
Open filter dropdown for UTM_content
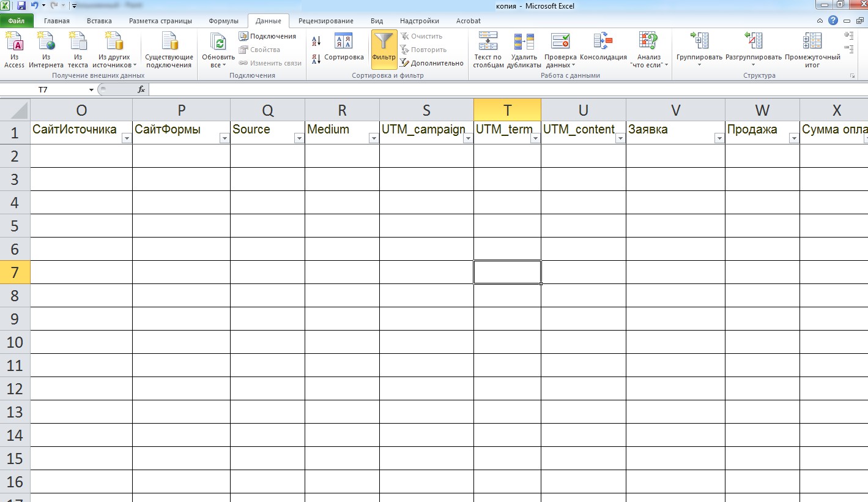[620, 139]
